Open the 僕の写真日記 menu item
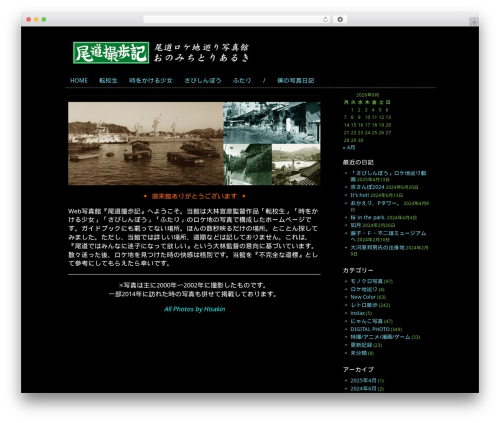Screen dimensions: 500x423 [x=295, y=81]
